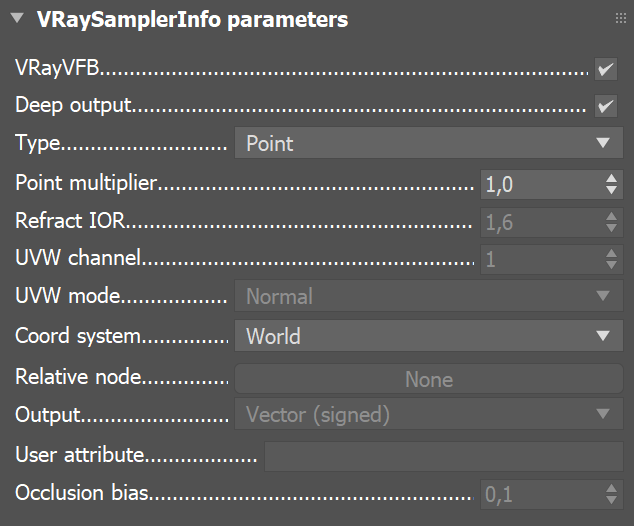Toggle the Deep output checkbox
The width and height of the screenshot is (634, 526).
click(606, 106)
